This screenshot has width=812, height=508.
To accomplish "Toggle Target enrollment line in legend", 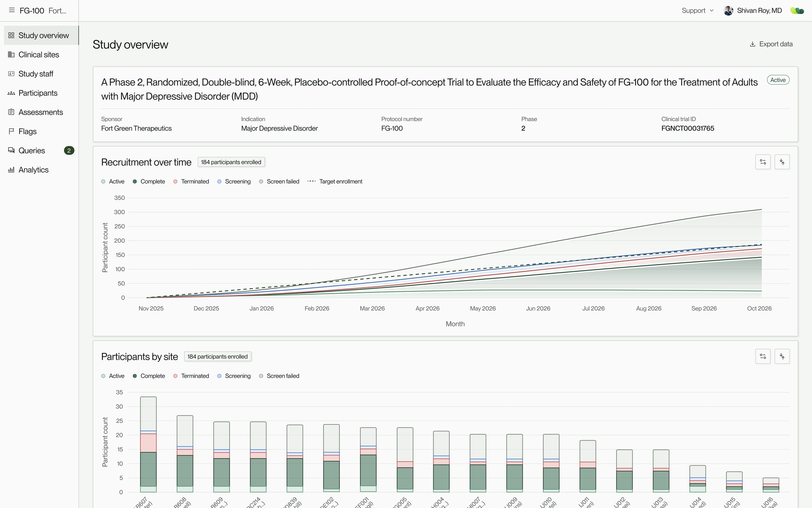I will point(335,181).
